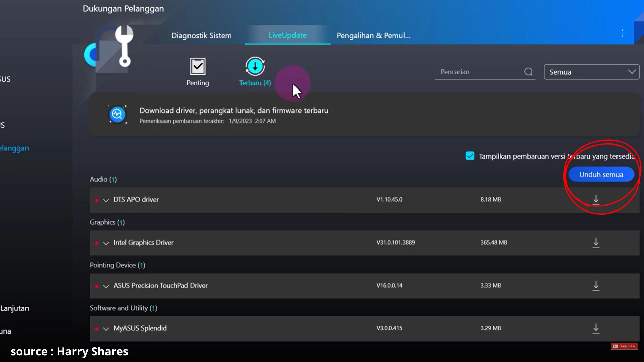Toggle Tampilkan pembaruan versi terbaru checkbox

(470, 156)
